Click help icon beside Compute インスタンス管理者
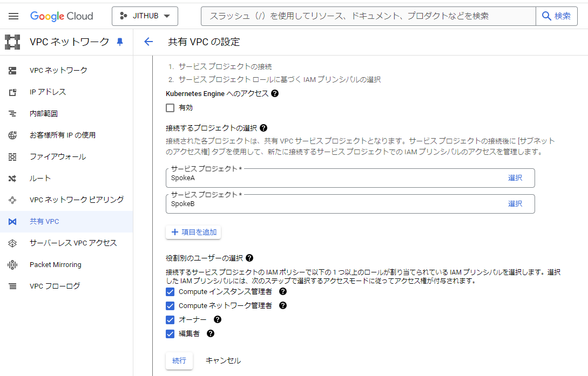 [283, 291]
